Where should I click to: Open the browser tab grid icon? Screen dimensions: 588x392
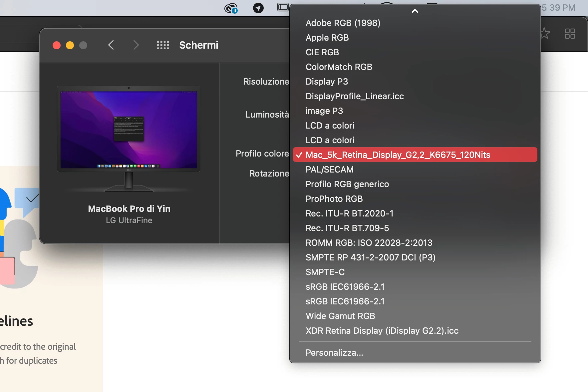570,33
